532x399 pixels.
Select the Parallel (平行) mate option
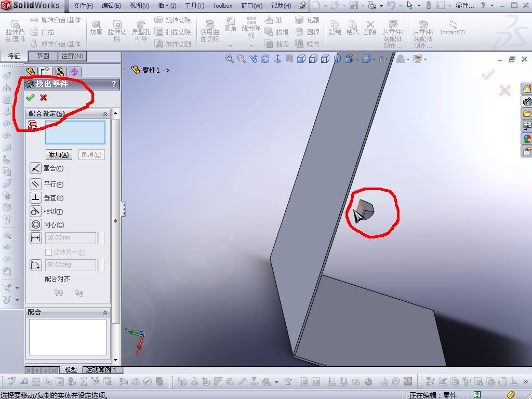(x=47, y=184)
